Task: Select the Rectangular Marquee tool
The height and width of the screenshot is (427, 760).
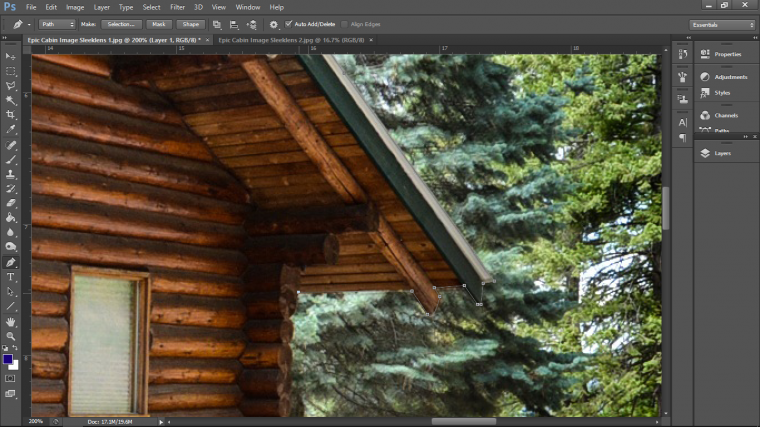Action: click(x=10, y=71)
